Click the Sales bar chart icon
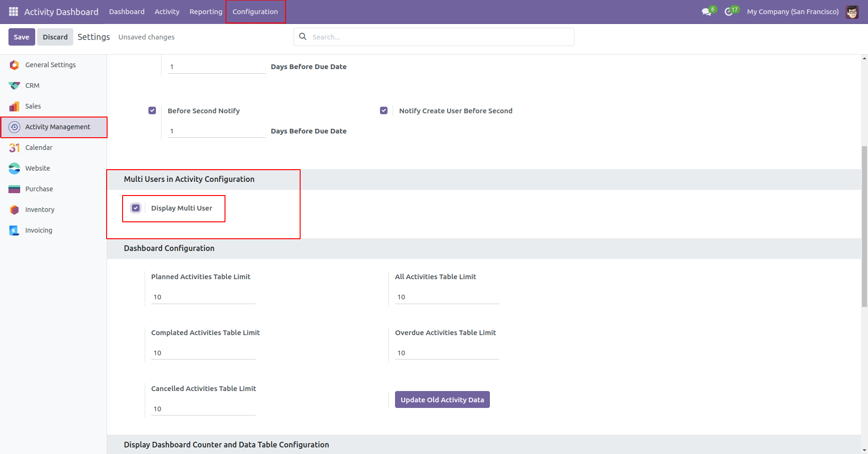868x454 pixels. coord(15,106)
